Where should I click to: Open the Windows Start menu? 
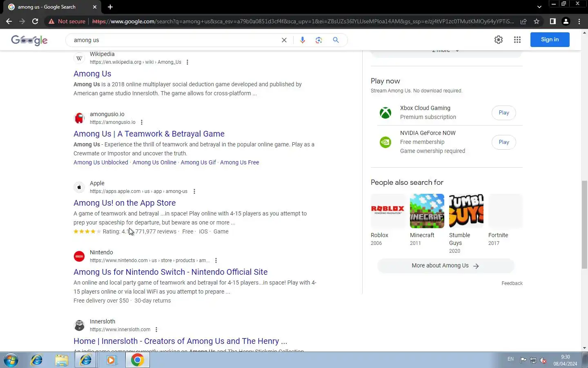[11, 360]
